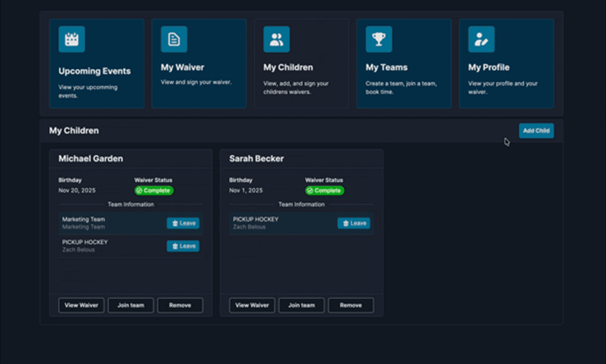Click the My Children people icon
This screenshot has height=364, width=606.
point(276,39)
